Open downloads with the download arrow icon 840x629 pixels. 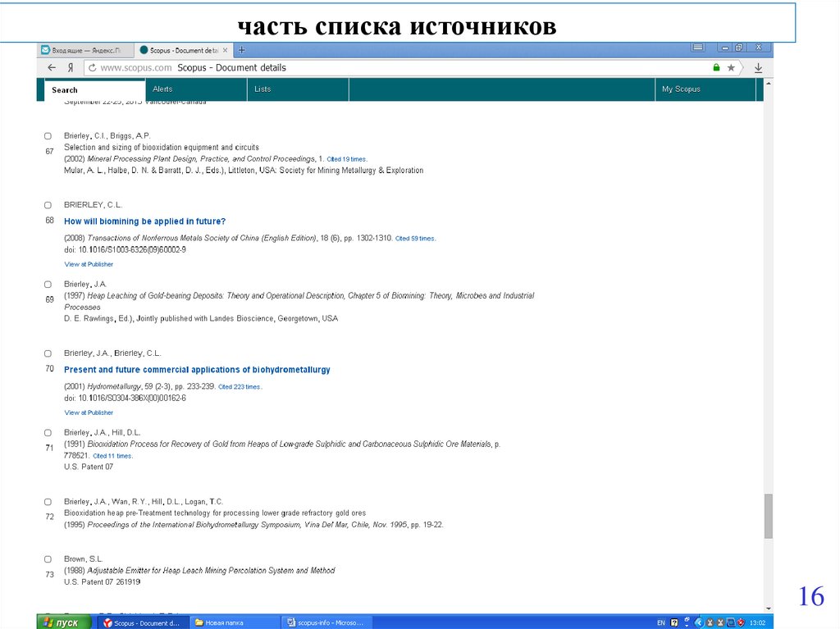758,67
